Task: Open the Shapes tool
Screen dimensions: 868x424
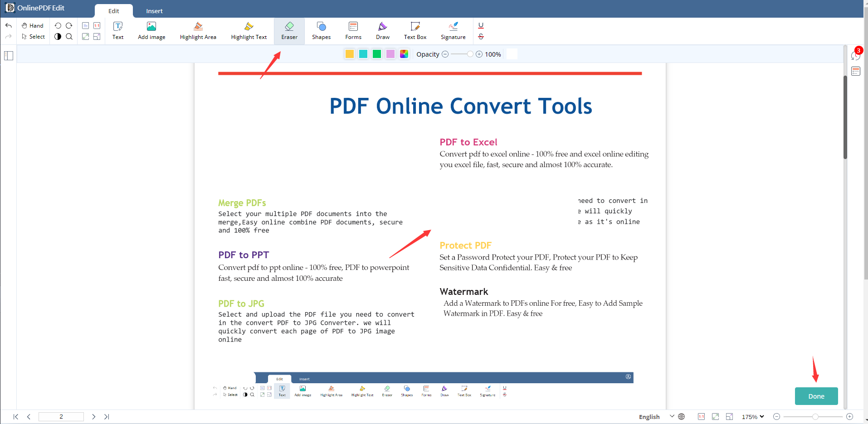Action: (x=321, y=31)
